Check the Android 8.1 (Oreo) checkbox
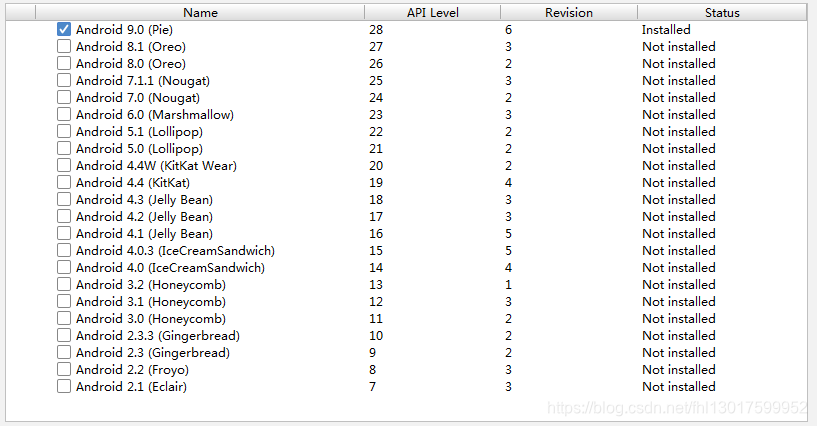Screen dimensions: 817x426 pos(64,46)
